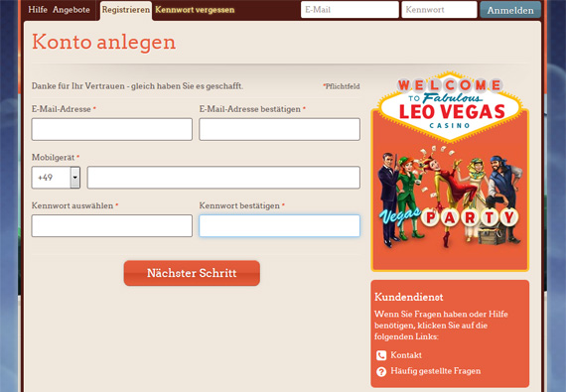Click the Konto anlegen heading

[104, 42]
